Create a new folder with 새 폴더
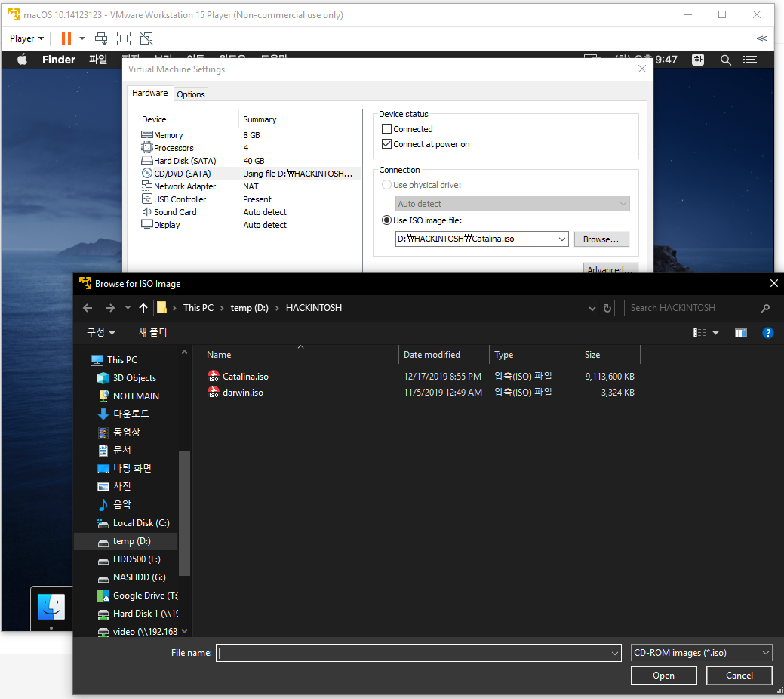The image size is (784, 699). [152, 333]
